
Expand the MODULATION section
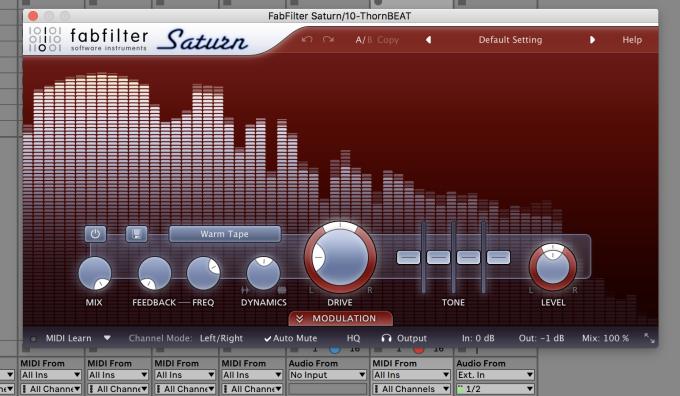click(x=341, y=318)
